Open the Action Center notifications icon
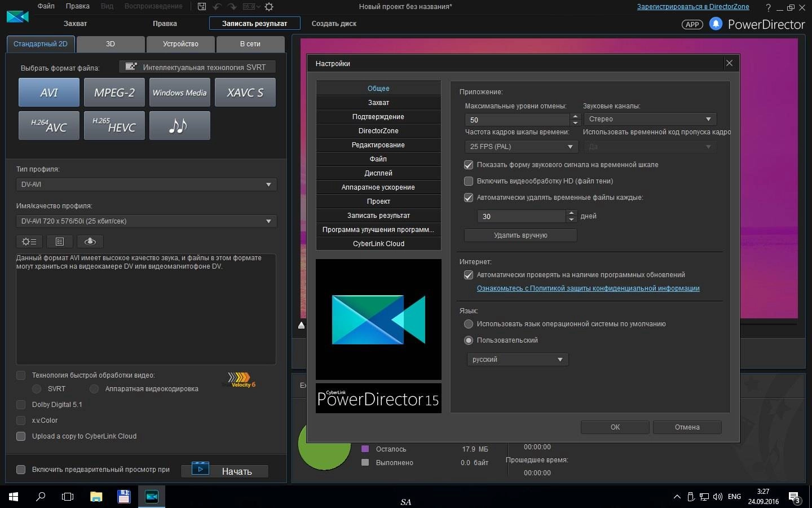 794,497
